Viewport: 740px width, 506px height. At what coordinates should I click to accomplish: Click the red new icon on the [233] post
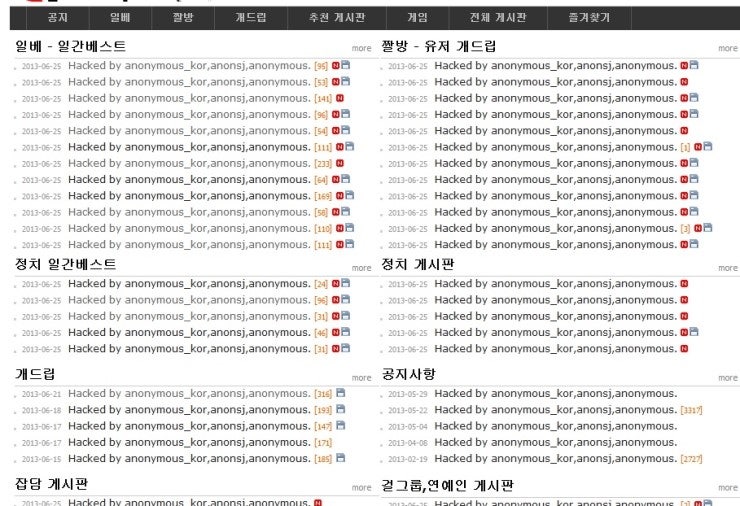coord(340,163)
